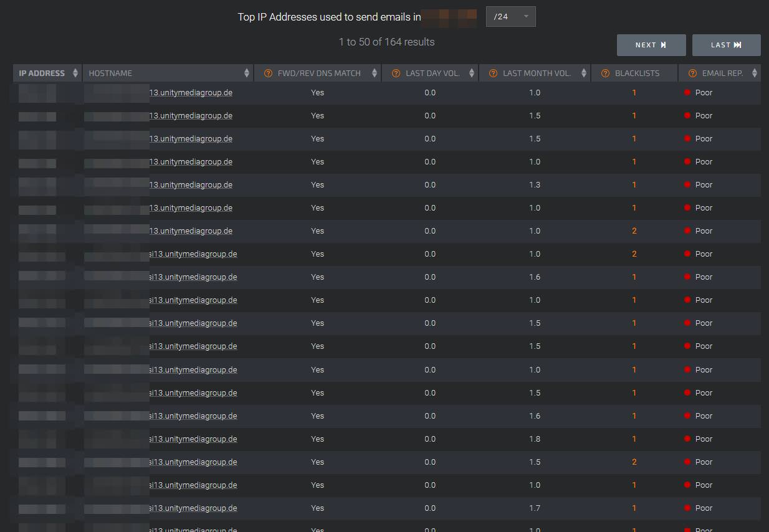This screenshot has width=769, height=532.
Task: Click sort arrows in Email Rep. header
Action: pyautogui.click(x=755, y=74)
